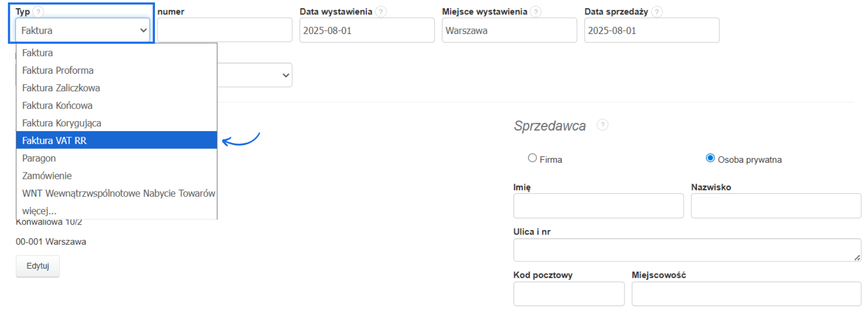Open the dropdown below the numer field
This screenshot has height=314, width=868.
255,75
